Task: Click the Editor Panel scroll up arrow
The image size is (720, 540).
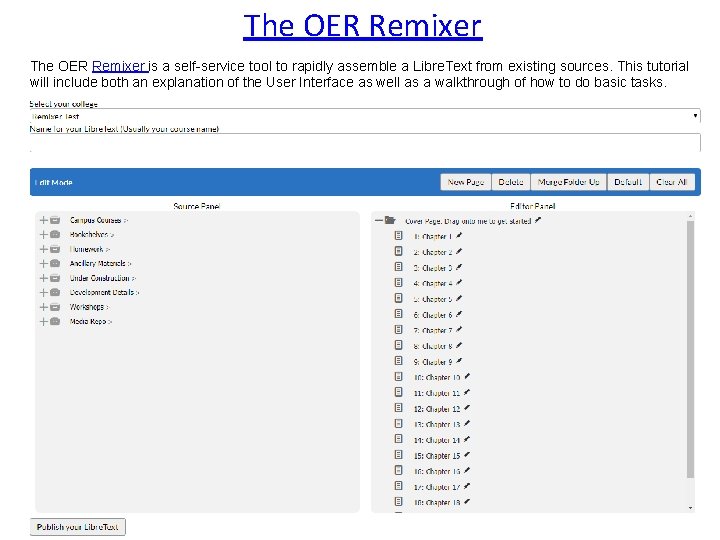Action: click(690, 215)
